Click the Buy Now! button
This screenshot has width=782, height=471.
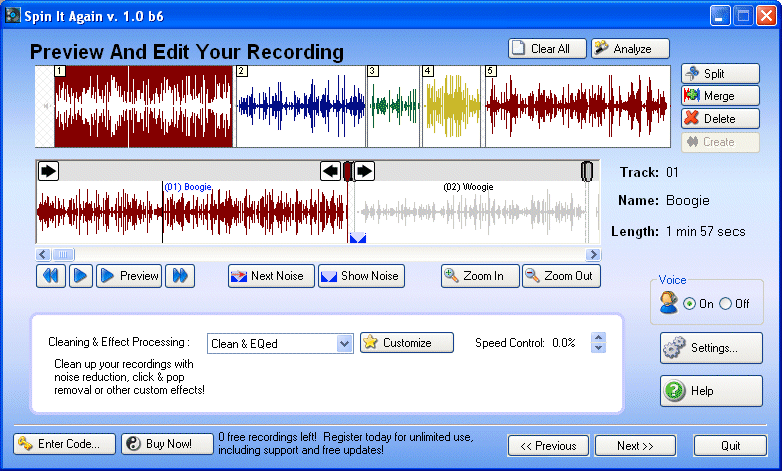pyautogui.click(x=167, y=444)
